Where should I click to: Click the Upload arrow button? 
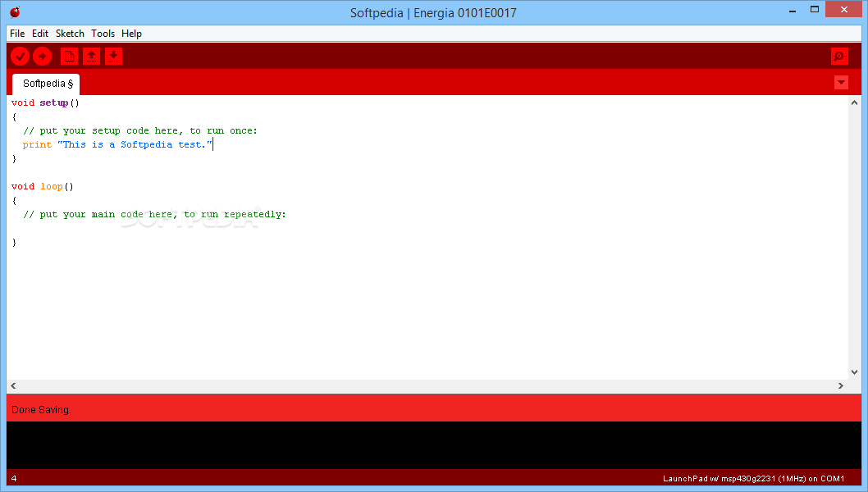click(42, 56)
